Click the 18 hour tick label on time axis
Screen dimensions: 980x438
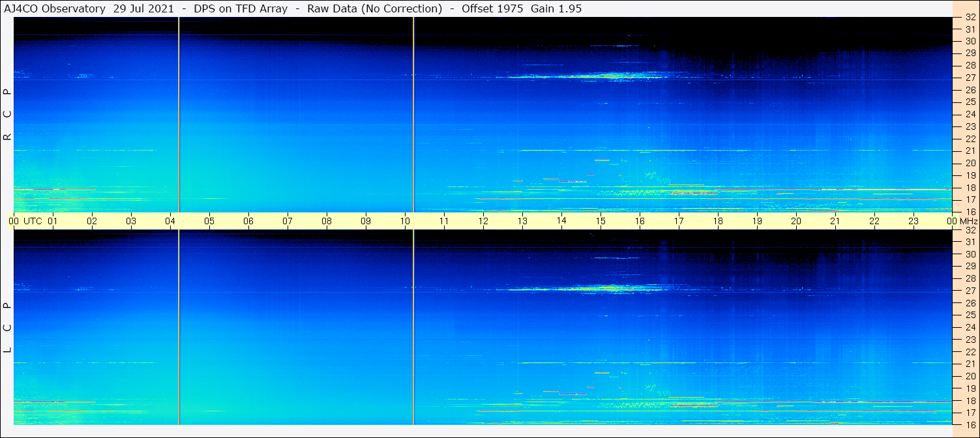(x=718, y=221)
